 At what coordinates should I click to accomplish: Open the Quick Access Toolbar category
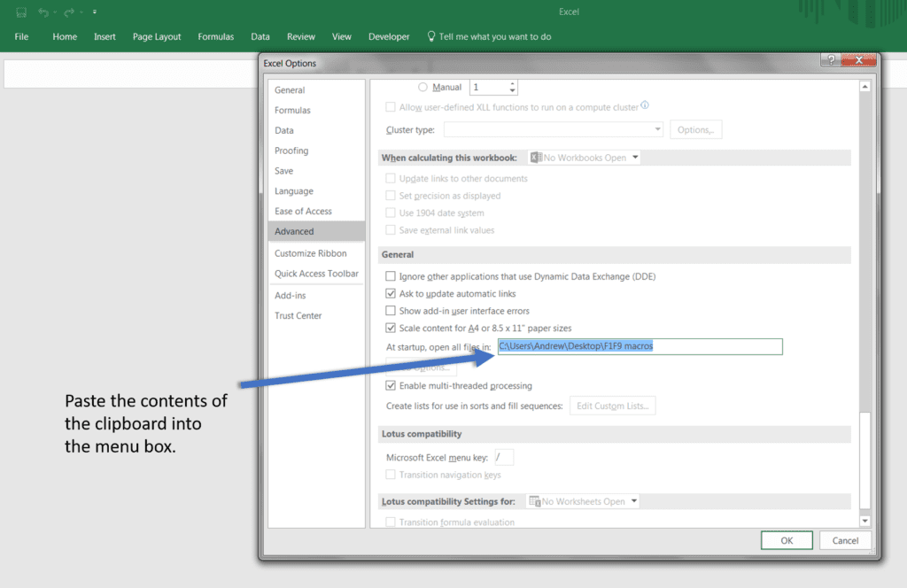[x=316, y=274]
